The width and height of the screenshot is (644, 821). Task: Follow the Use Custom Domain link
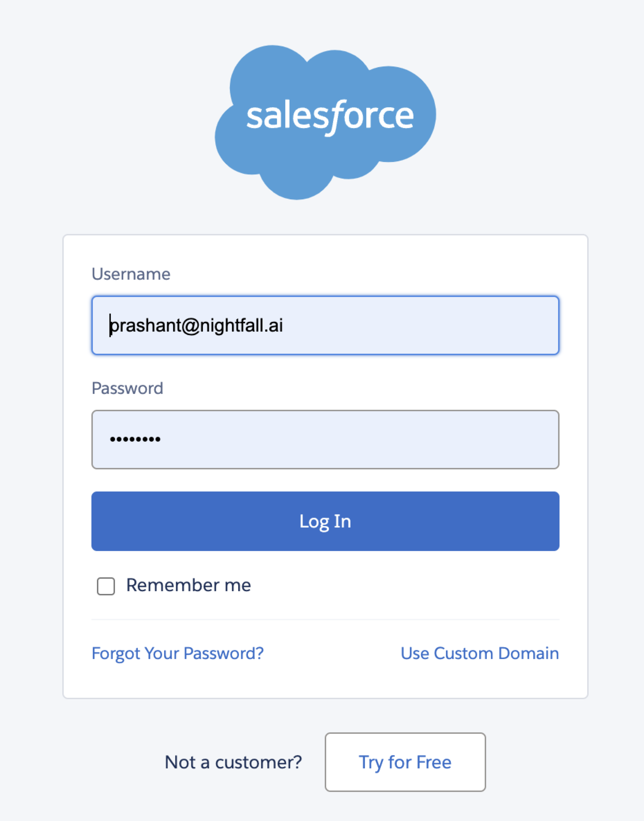(x=480, y=653)
